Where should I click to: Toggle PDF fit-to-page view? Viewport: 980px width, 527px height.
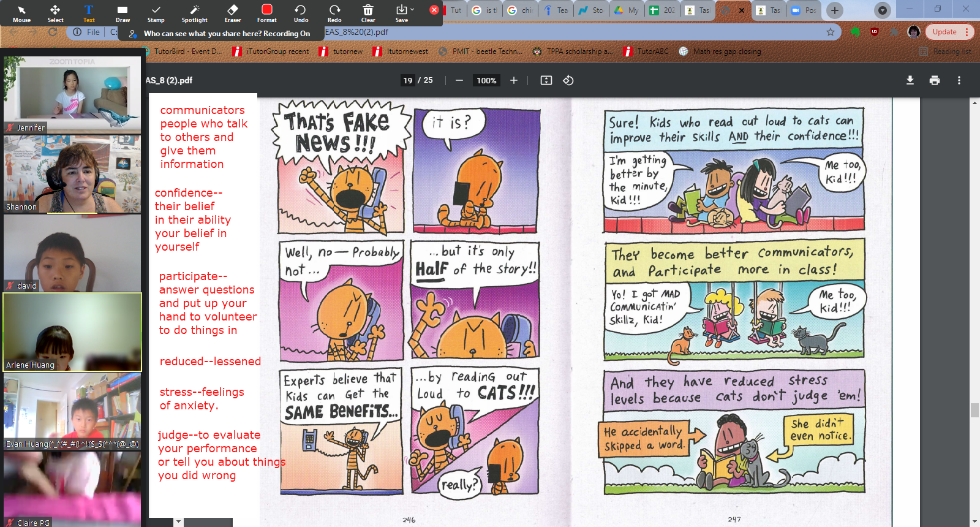(x=546, y=80)
